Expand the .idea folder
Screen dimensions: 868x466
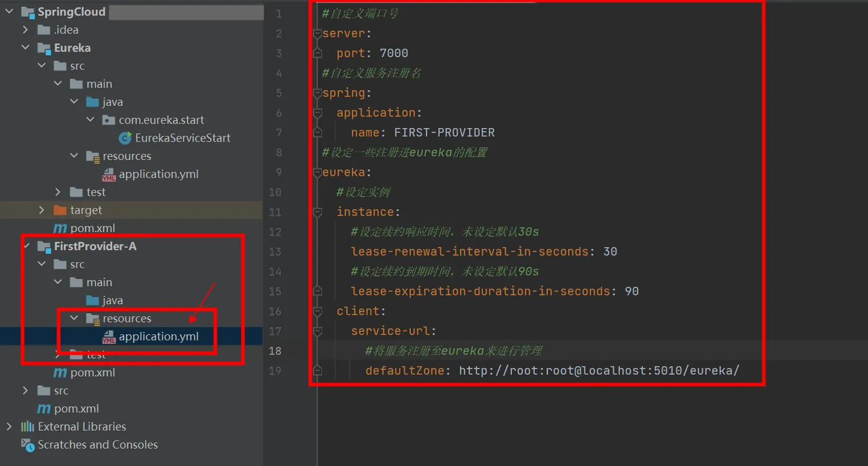(x=25, y=30)
